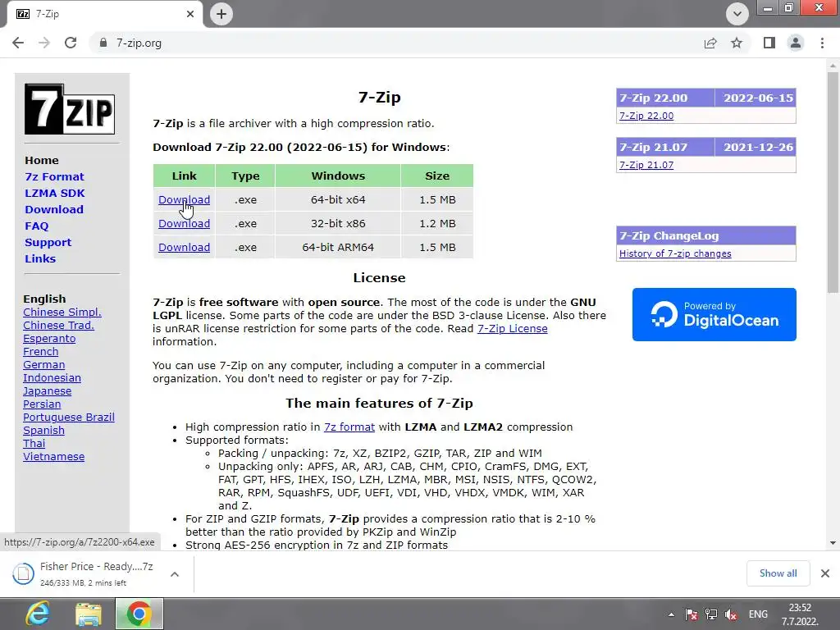Switch language to German
This screenshot has height=630, width=840.
[44, 365]
